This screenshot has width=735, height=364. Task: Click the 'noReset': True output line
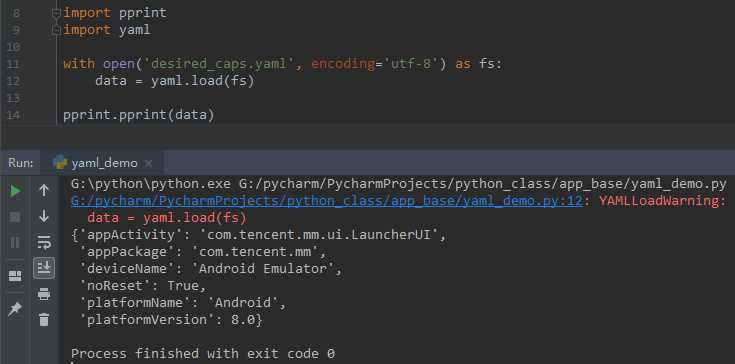142,286
